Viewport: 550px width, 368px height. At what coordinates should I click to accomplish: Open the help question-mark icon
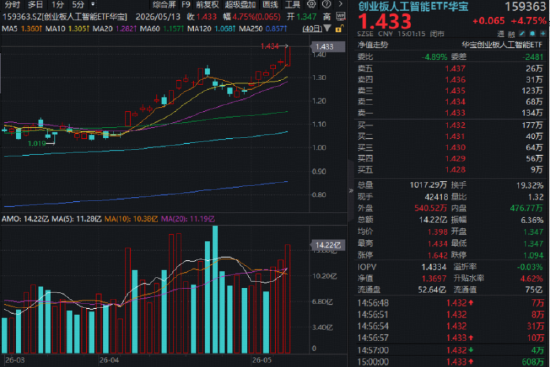pos(326,4)
